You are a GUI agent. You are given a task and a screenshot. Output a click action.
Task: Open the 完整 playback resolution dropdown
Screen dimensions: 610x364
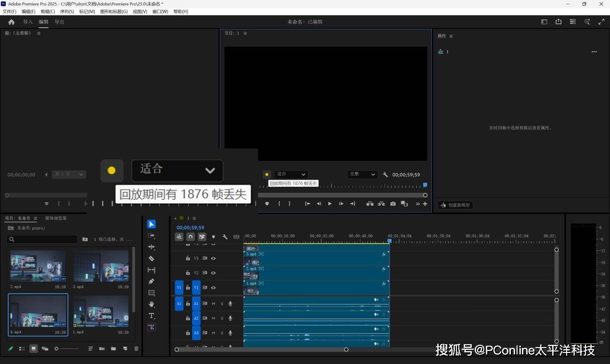pos(362,174)
